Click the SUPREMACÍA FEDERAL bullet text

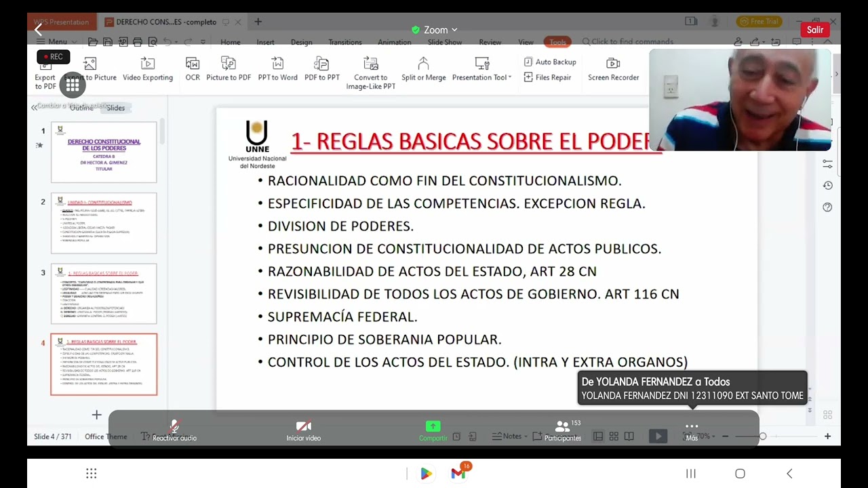342,317
